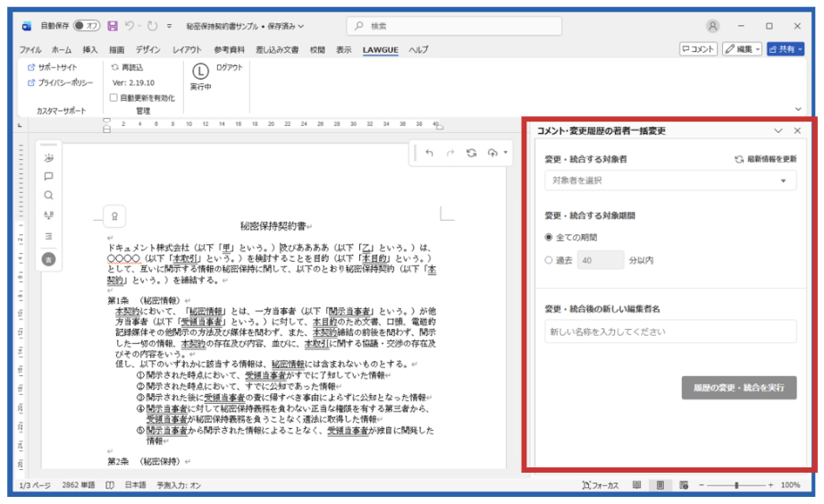824x504 pixels.
Task: Click the 履歴の変更・統合を実行 button
Action: click(738, 388)
